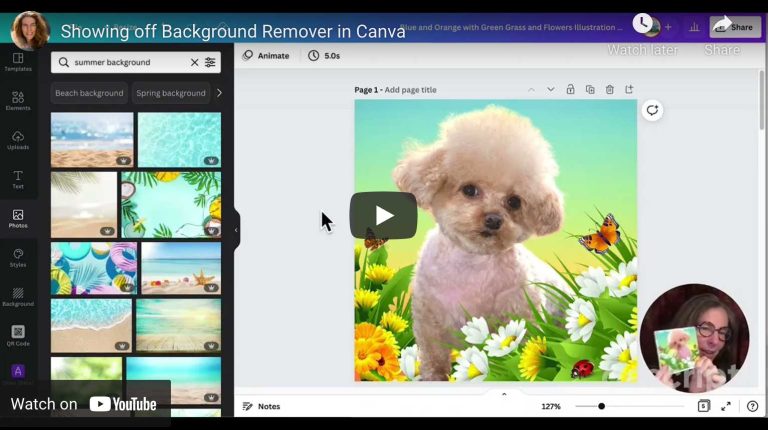
Task: Choose the sandy beach bokeh photo thumbnail
Action: pyautogui.click(x=92, y=140)
